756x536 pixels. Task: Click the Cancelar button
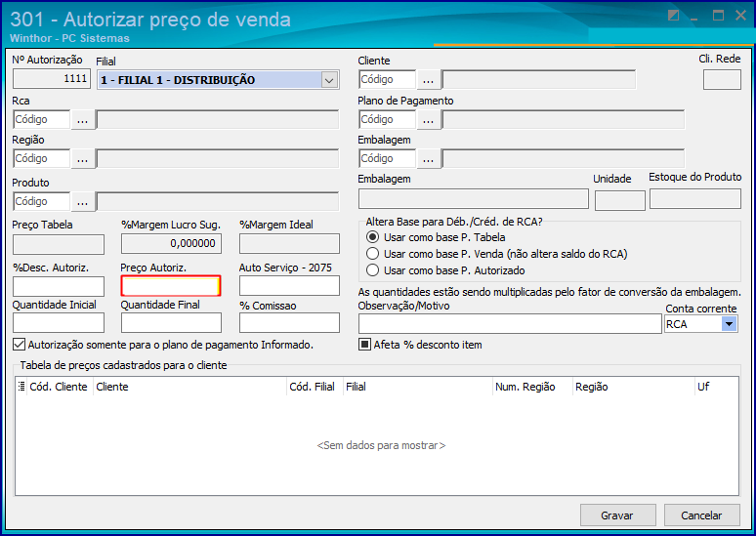pyautogui.click(x=701, y=515)
